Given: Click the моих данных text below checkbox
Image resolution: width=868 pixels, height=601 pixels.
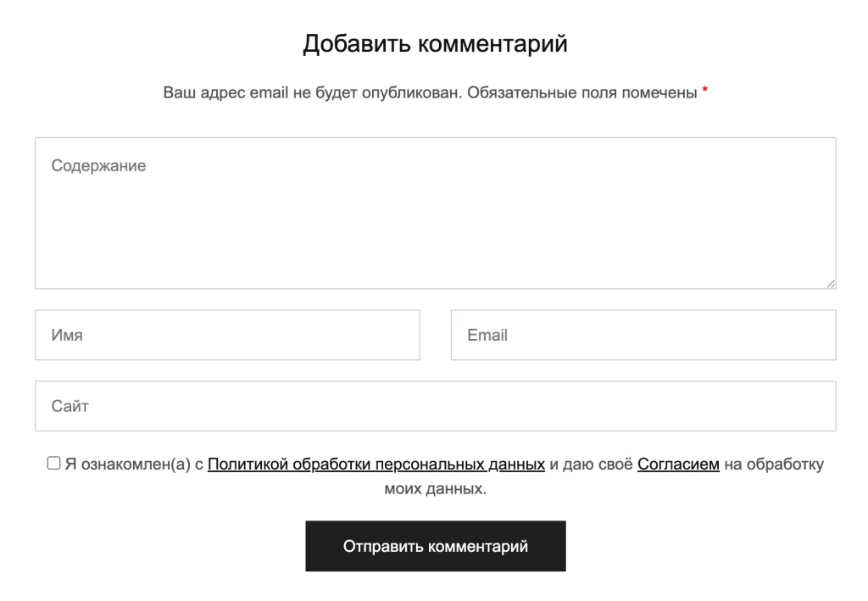Looking at the screenshot, I should (x=435, y=487).
